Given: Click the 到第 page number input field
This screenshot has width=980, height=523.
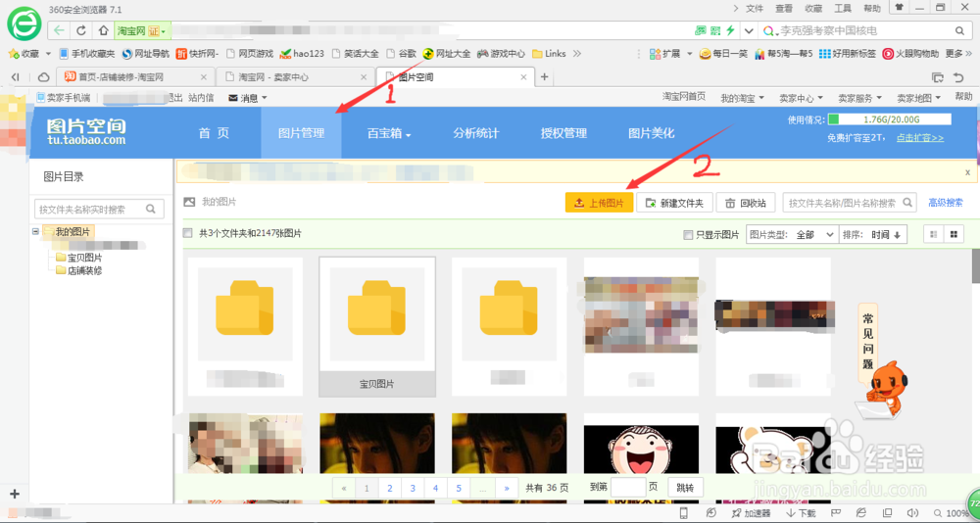Looking at the screenshot, I should (627, 487).
